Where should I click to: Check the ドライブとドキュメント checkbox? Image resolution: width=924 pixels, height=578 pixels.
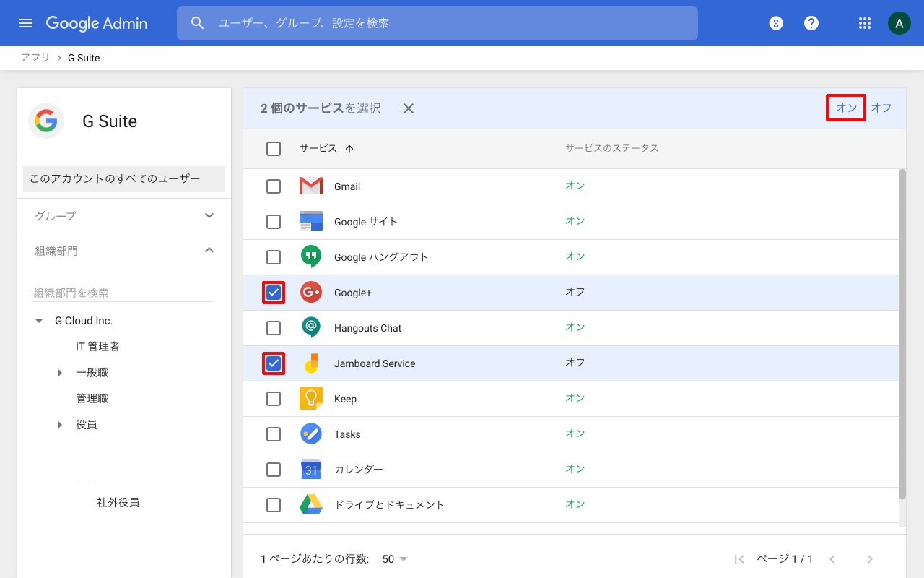pyautogui.click(x=274, y=505)
